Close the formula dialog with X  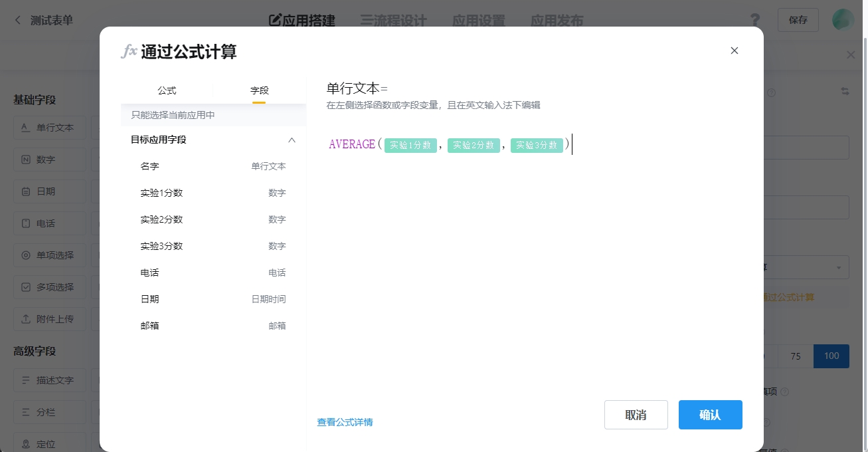tap(734, 51)
